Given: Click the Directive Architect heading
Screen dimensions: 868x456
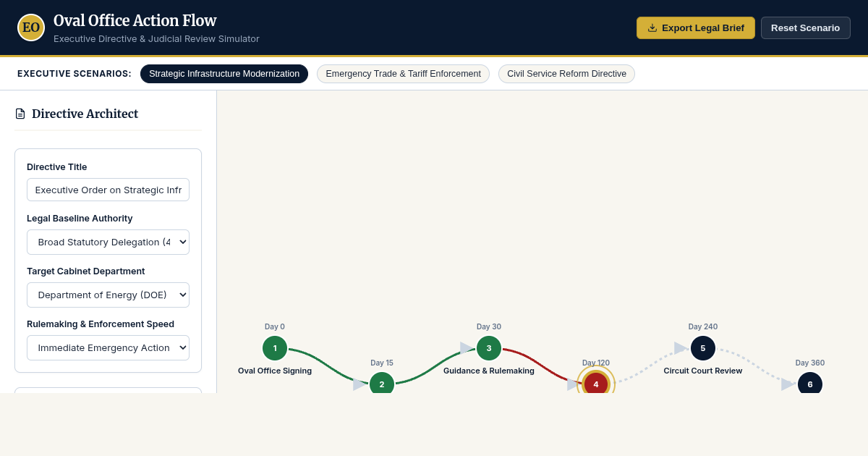Looking at the screenshot, I should [x=85, y=114].
